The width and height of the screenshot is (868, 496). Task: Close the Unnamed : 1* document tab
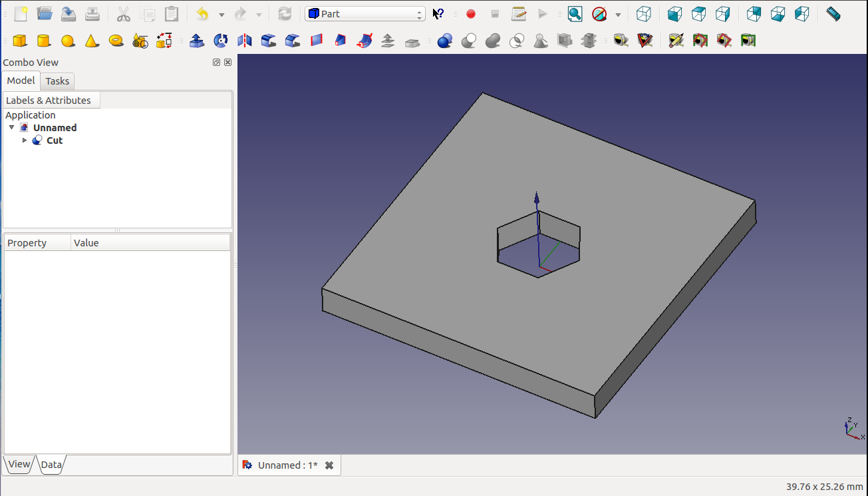pyautogui.click(x=329, y=465)
